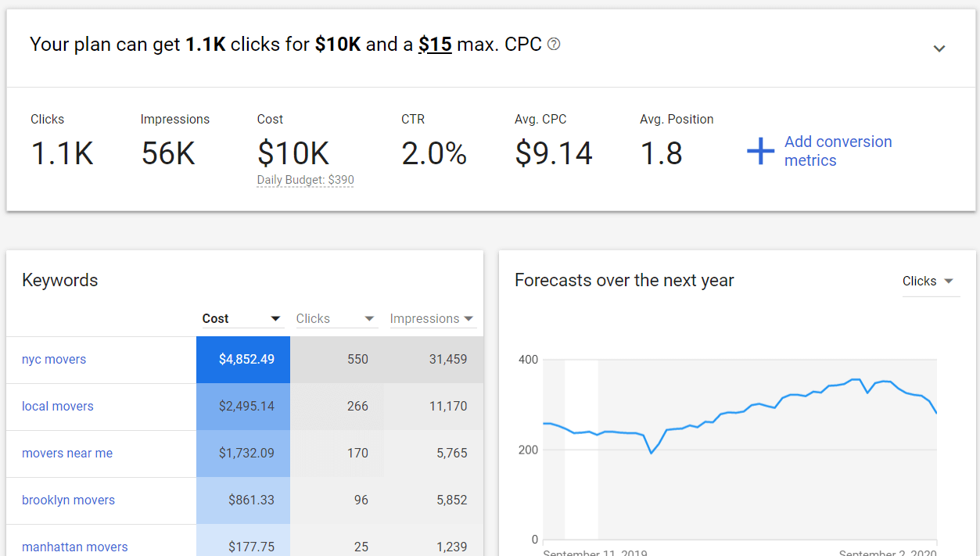Open the "brooklyn movers" keyword

tap(68, 500)
